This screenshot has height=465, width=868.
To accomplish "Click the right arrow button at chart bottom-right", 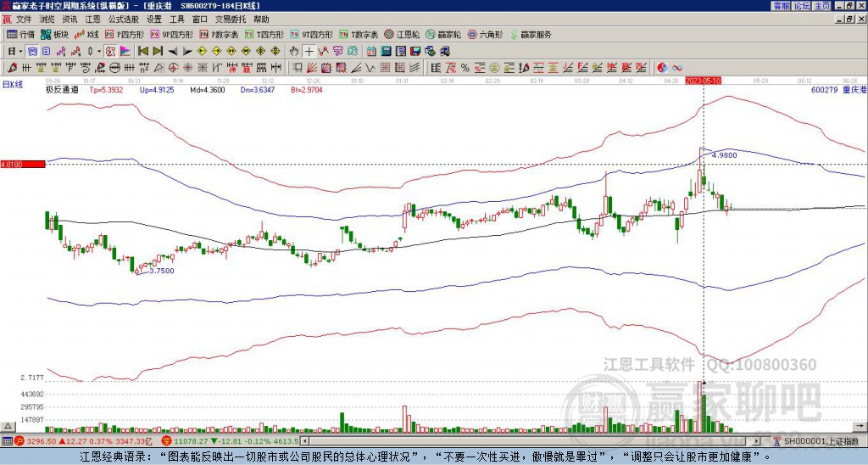I will (860, 426).
